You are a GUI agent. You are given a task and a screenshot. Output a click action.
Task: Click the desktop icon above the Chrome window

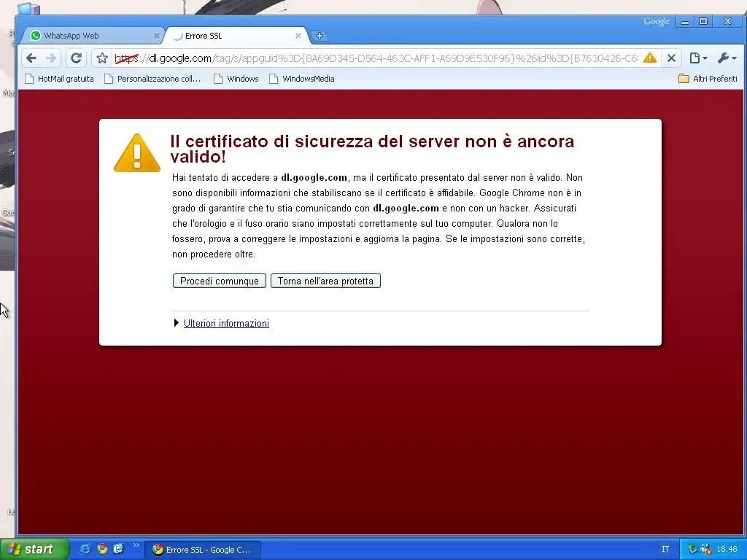[28, 7]
